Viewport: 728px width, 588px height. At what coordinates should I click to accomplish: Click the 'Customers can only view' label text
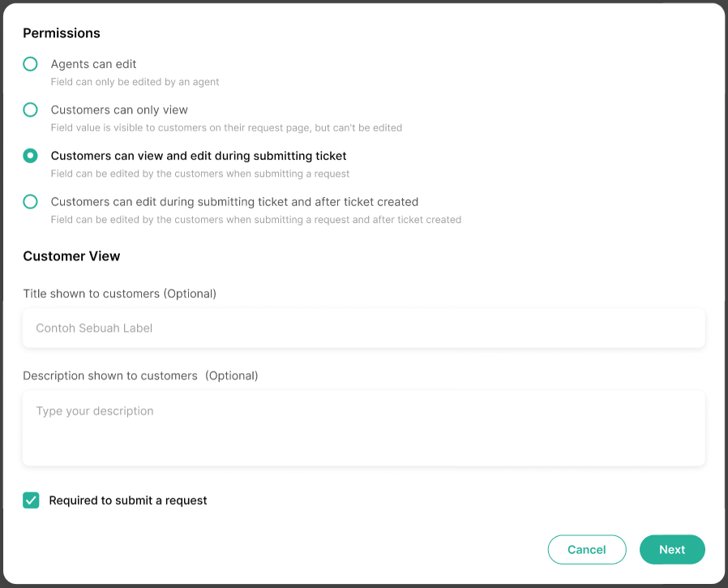click(119, 109)
